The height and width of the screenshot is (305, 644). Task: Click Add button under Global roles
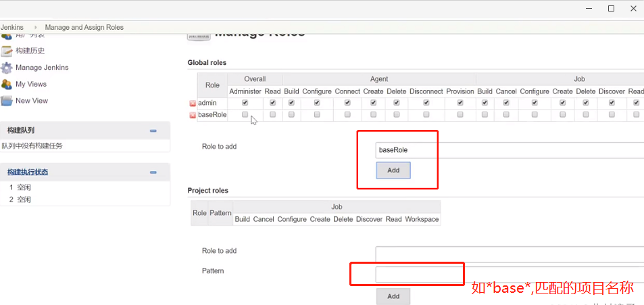pyautogui.click(x=393, y=170)
